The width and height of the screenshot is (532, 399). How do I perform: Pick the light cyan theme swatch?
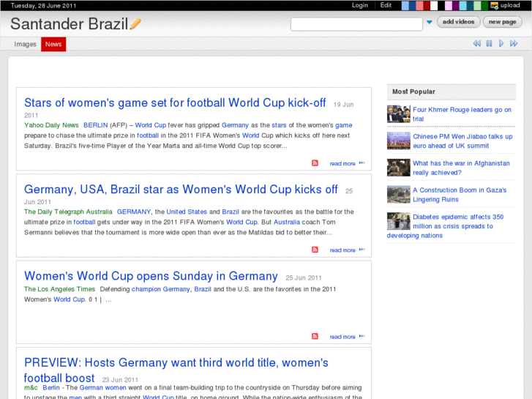(462, 5)
